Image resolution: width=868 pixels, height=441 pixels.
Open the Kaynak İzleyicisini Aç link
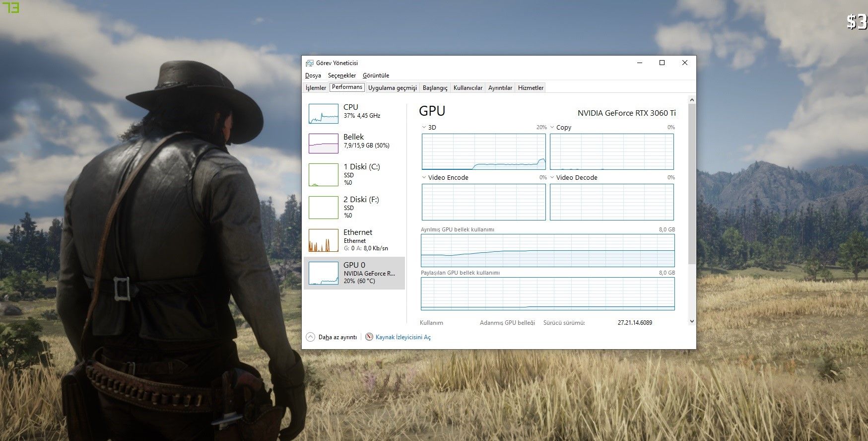click(403, 337)
